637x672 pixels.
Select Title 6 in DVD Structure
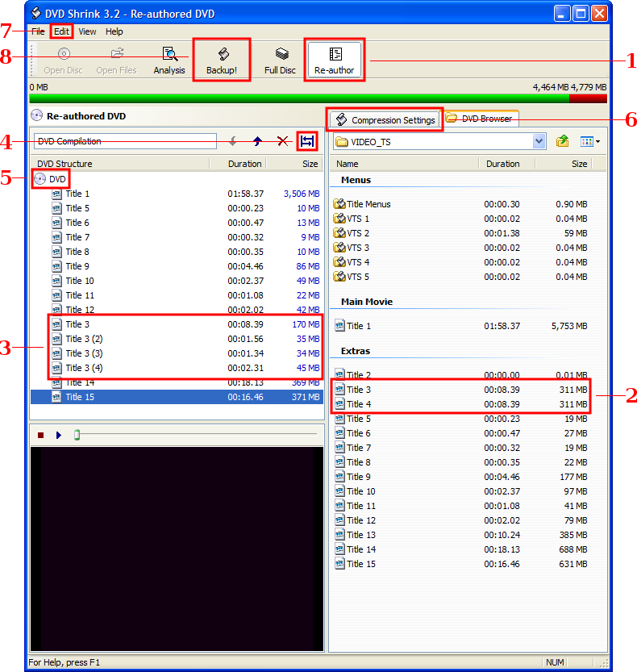pos(77,223)
